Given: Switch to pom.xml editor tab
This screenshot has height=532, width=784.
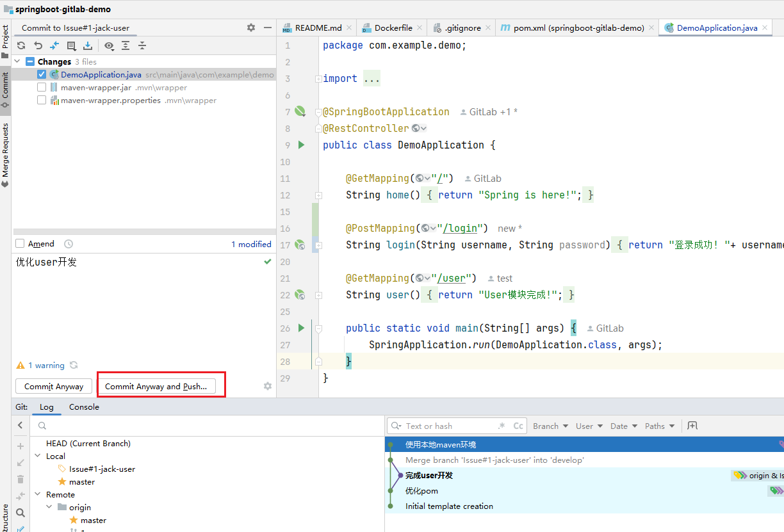Looking at the screenshot, I should [578, 28].
